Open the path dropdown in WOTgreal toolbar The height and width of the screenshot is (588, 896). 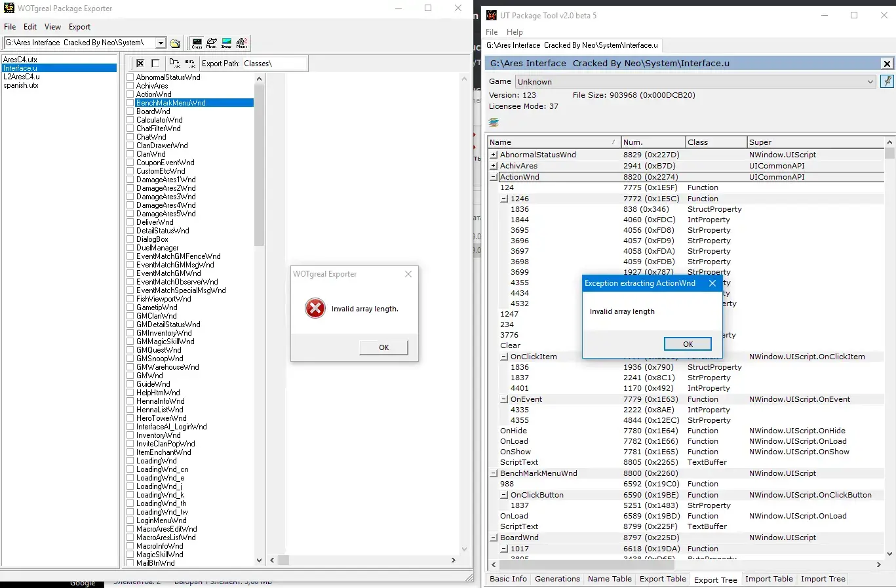[x=161, y=43]
